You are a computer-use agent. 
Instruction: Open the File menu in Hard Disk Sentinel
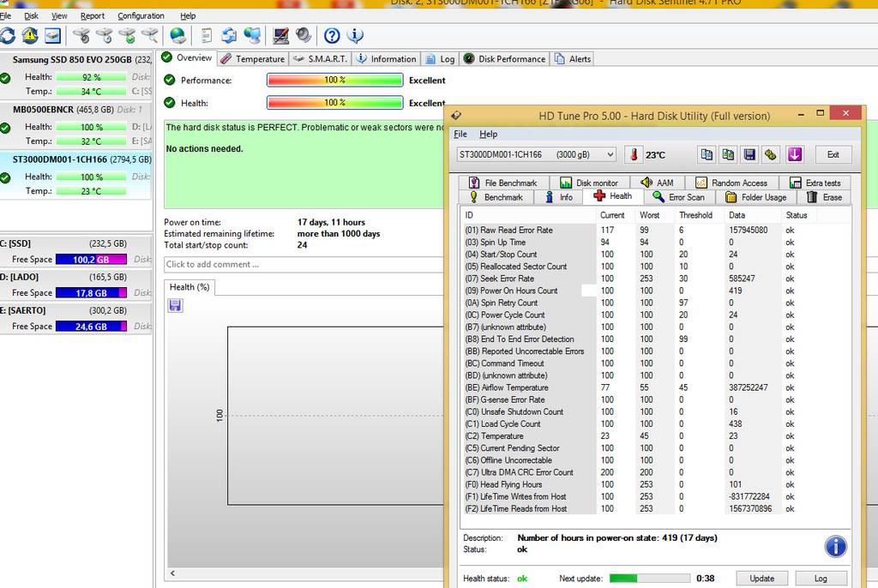[5, 15]
